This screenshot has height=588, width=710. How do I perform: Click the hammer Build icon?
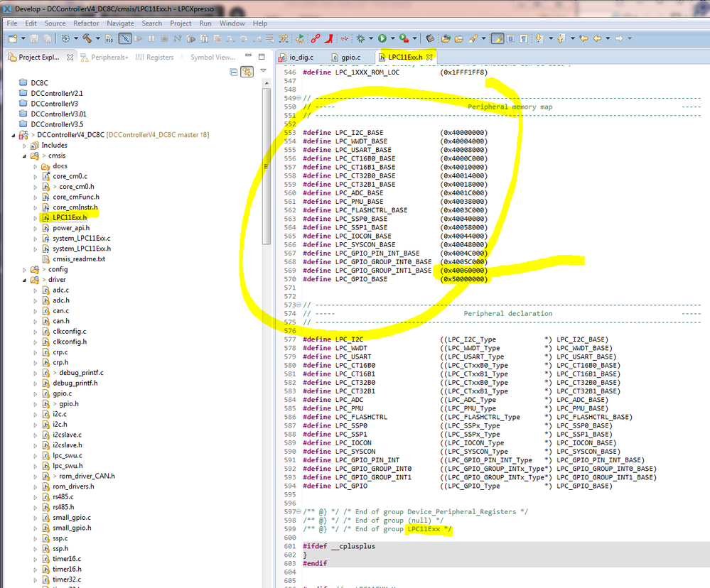pyautogui.click(x=87, y=38)
